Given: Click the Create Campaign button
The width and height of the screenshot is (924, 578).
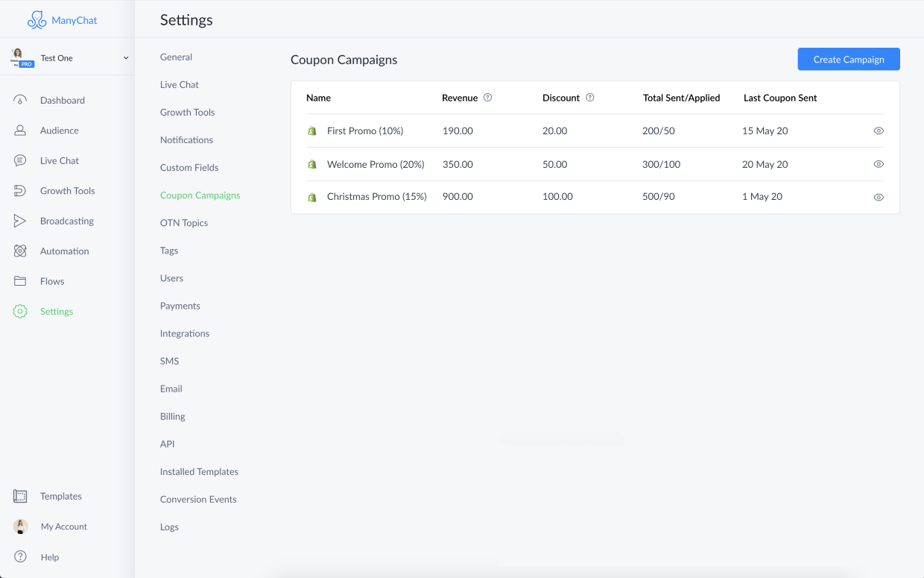Looking at the screenshot, I should 849,59.
